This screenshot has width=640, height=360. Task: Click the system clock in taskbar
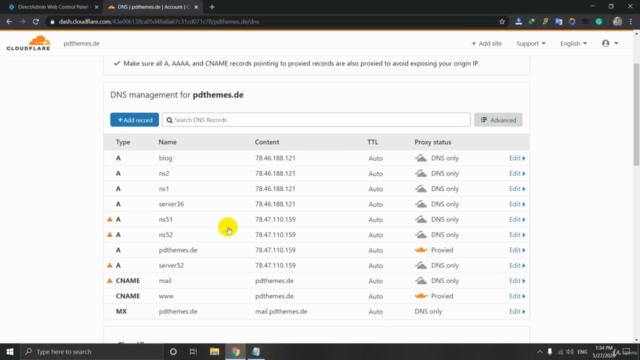(603, 352)
